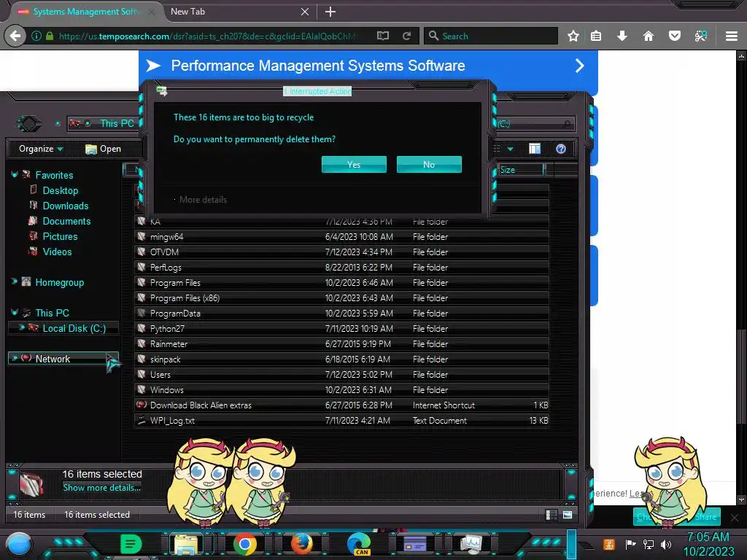The height and width of the screenshot is (560, 747).
Task: Go to Firefox home page
Action: point(648,36)
